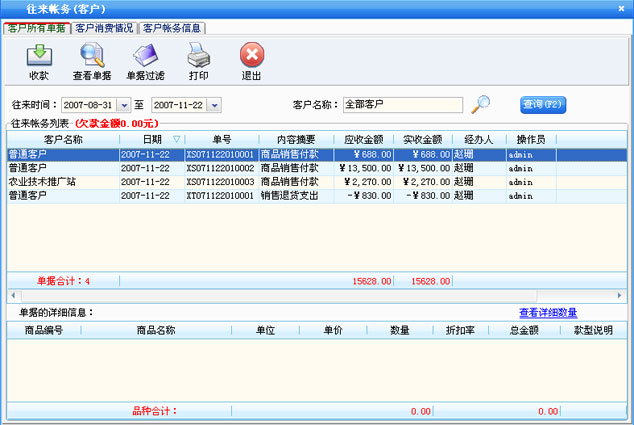Select the 客户所有单据 tab
Image resolution: width=634 pixels, height=425 pixels.
[37, 27]
